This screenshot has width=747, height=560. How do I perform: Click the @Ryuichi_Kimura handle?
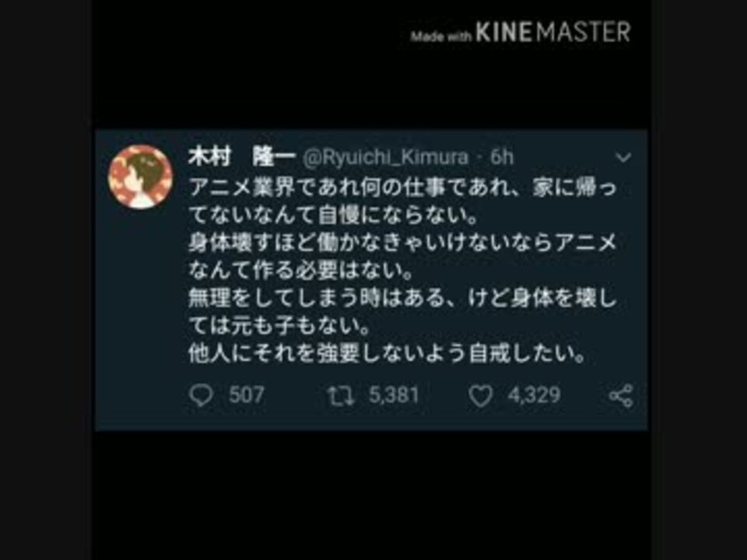pos(385,157)
